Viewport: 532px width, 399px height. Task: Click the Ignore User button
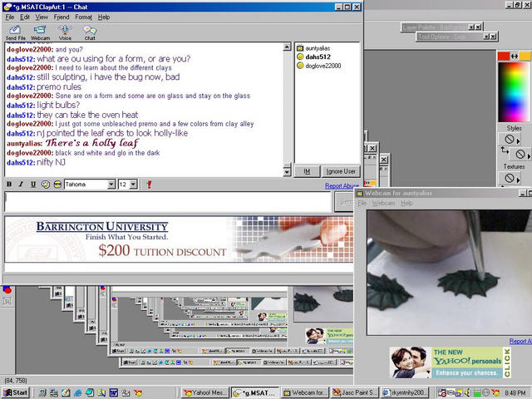[341, 171]
